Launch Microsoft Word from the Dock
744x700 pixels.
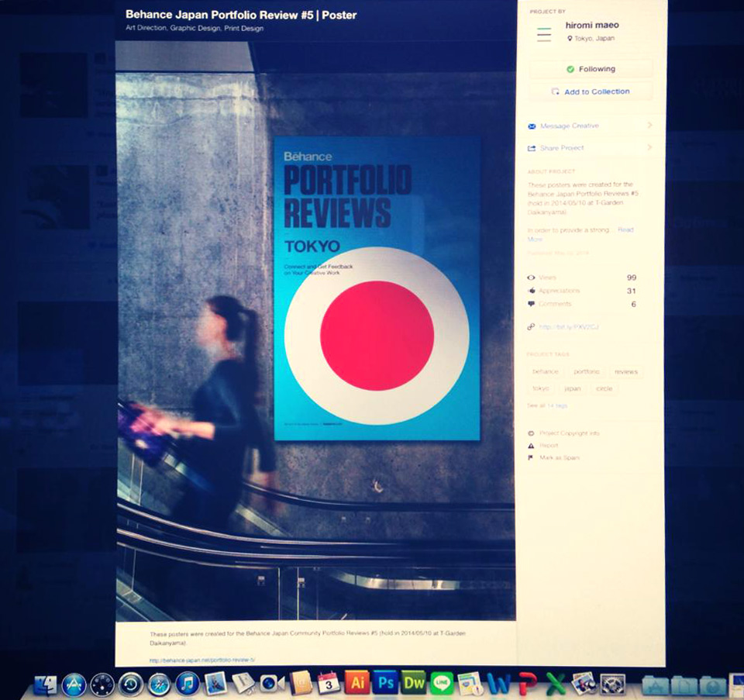pos(499,684)
